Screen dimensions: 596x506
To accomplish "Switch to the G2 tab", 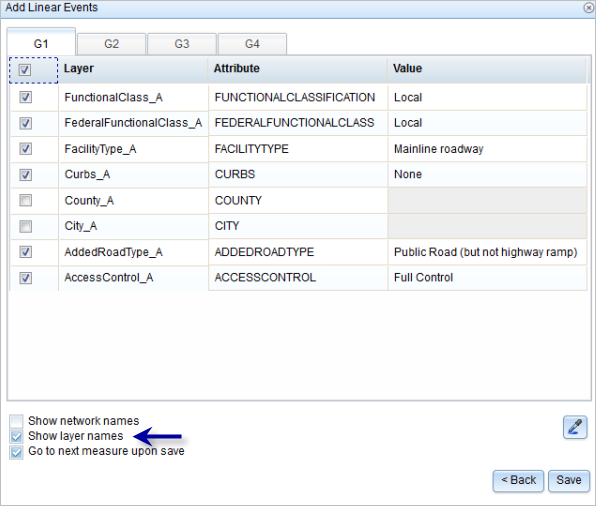I will [x=111, y=44].
